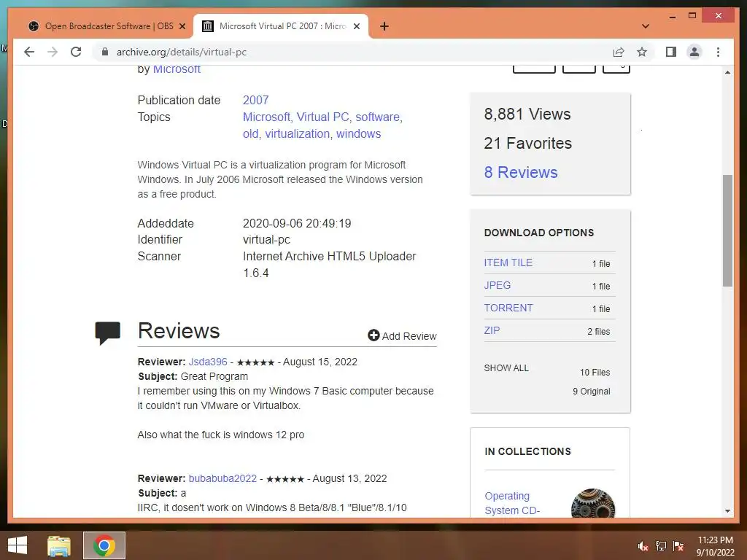
Task: Open a new browser tab
Action: (x=384, y=26)
